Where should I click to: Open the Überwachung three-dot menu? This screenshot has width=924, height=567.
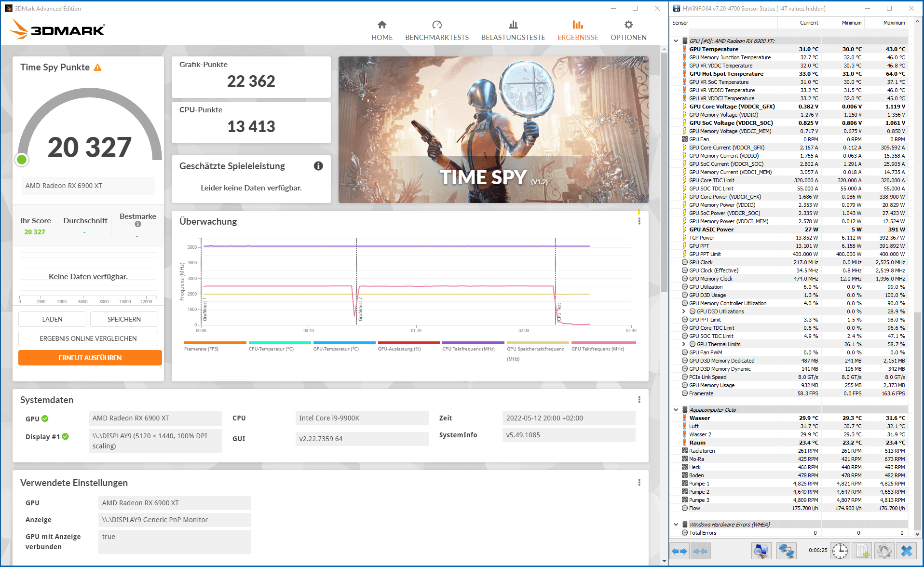639,221
